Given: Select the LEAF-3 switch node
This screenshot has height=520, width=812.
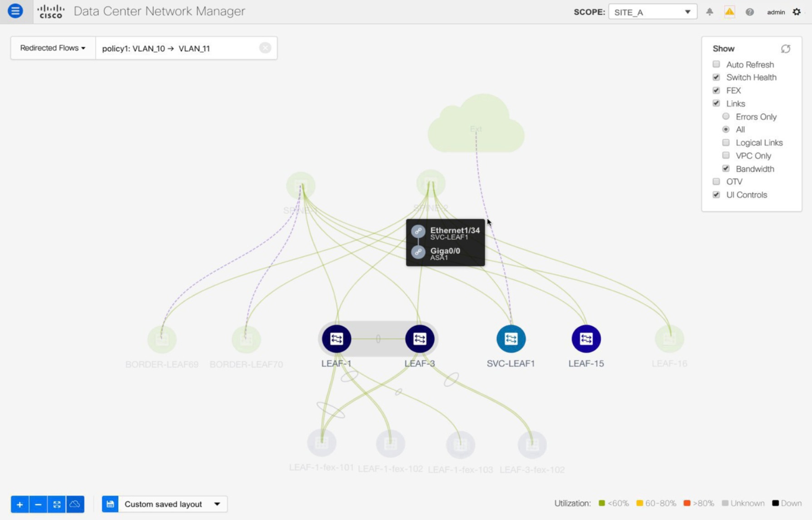Looking at the screenshot, I should (420, 339).
